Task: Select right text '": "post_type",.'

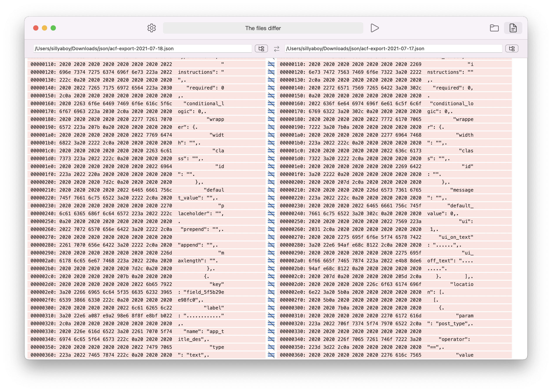Action: click(450, 324)
